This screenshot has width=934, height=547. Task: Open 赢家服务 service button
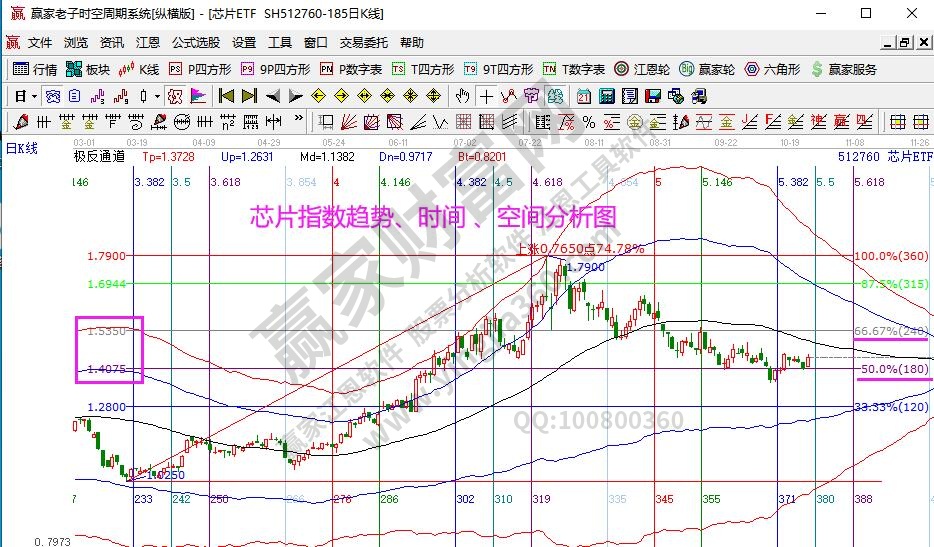coord(844,69)
